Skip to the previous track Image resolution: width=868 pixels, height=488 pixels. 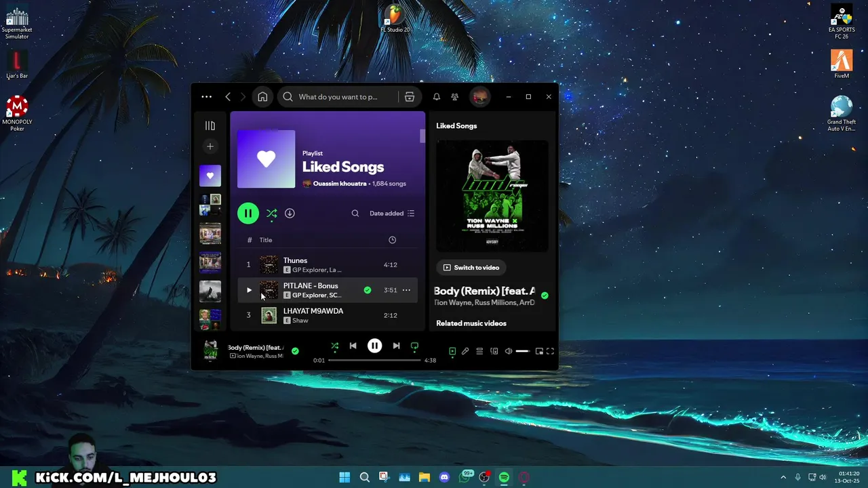pos(353,346)
